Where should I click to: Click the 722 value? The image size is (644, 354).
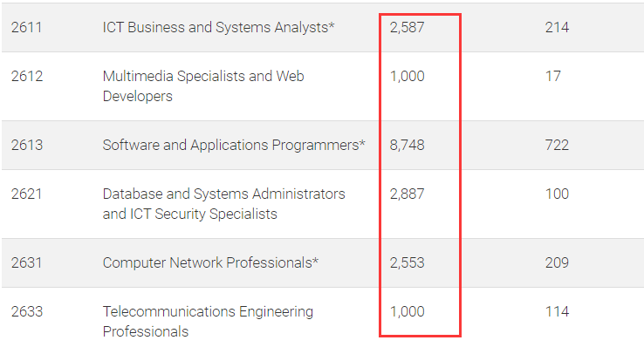coord(557,146)
